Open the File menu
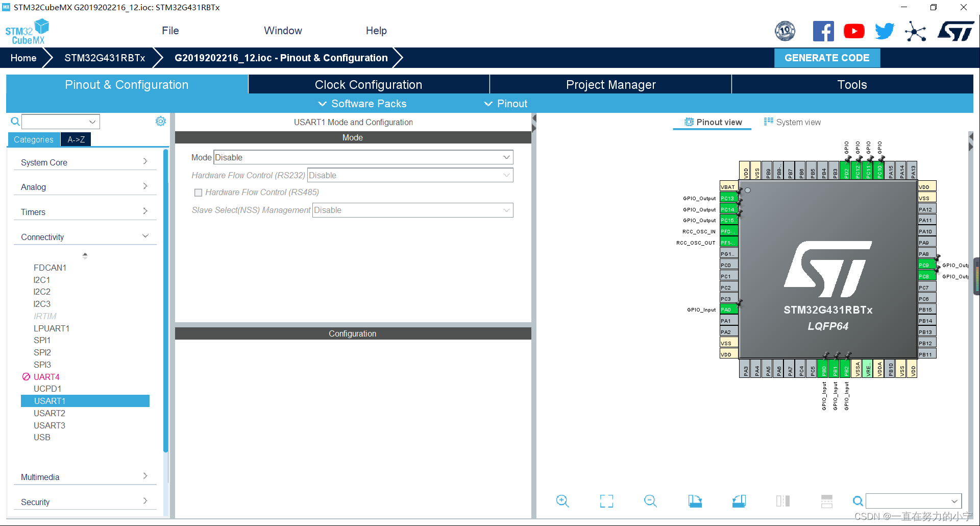The width and height of the screenshot is (980, 526). (x=170, y=31)
